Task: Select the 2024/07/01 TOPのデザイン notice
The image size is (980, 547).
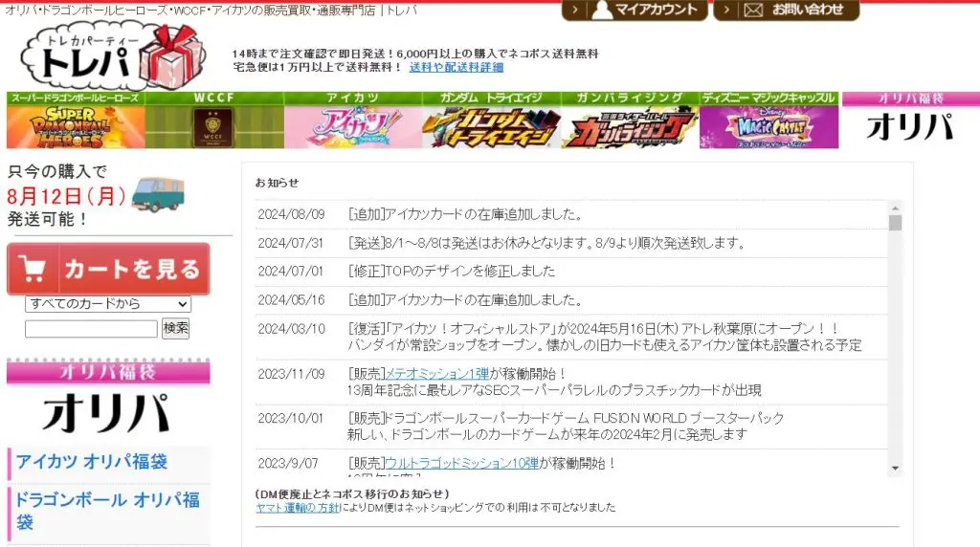Action: [x=571, y=272]
